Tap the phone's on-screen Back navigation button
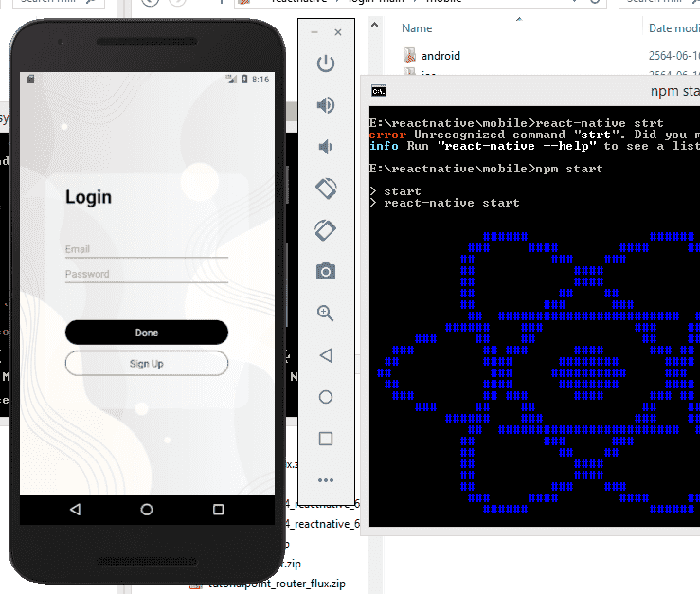This screenshot has width=700, height=594. [x=76, y=509]
